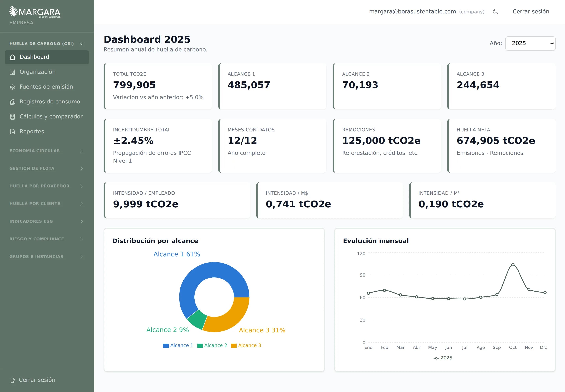The image size is (565, 392).
Task: Expand the Gestión de Flota section
Action: click(47, 169)
